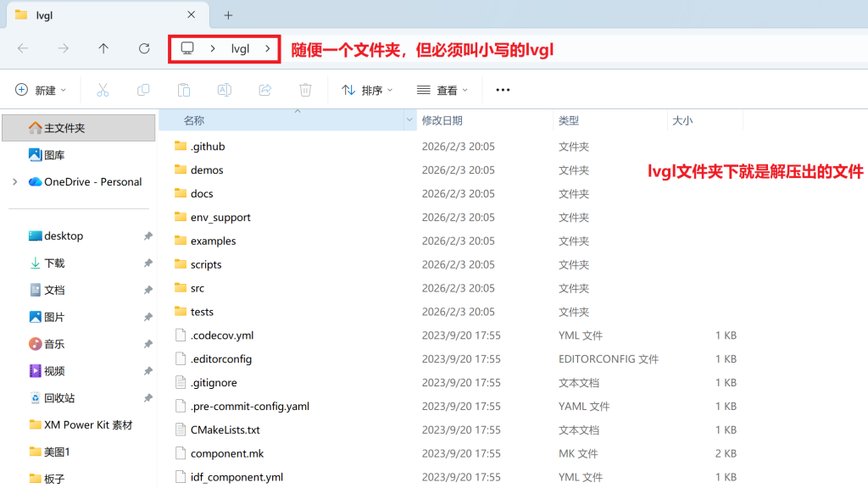This screenshot has width=868, height=488.
Task: Open the more options ellipsis menu
Action: pos(503,90)
